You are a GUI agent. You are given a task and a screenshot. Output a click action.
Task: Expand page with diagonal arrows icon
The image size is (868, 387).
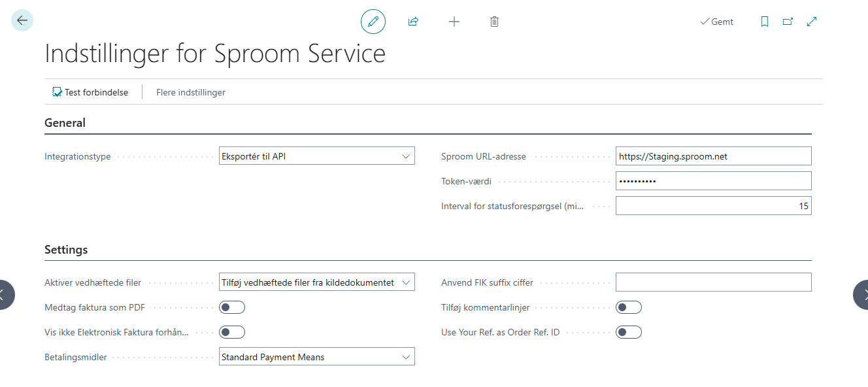coord(812,22)
